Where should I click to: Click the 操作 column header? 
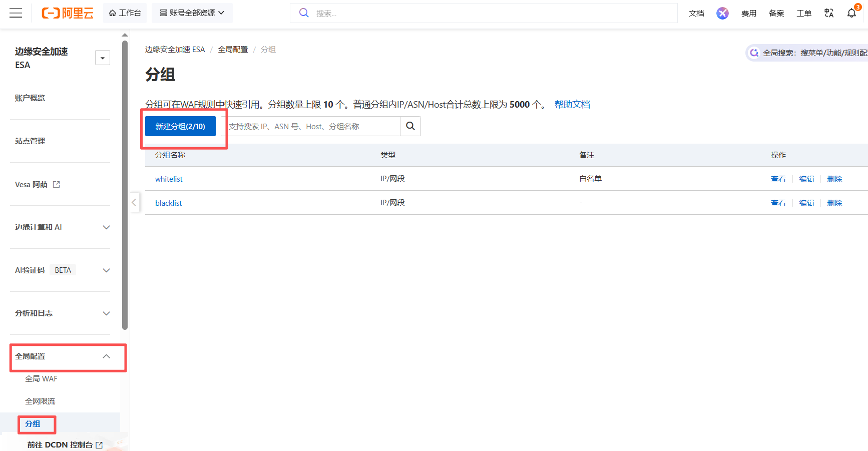778,155
